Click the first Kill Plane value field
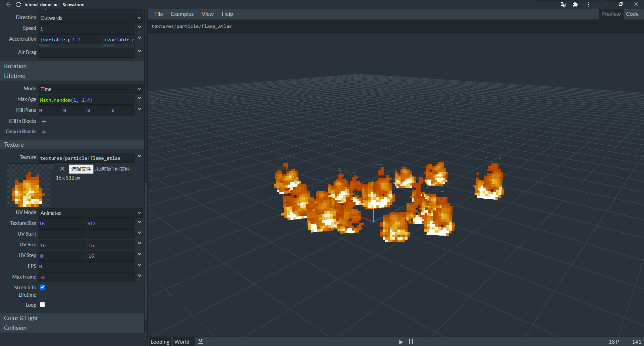This screenshot has width=644, height=346. tap(50, 110)
